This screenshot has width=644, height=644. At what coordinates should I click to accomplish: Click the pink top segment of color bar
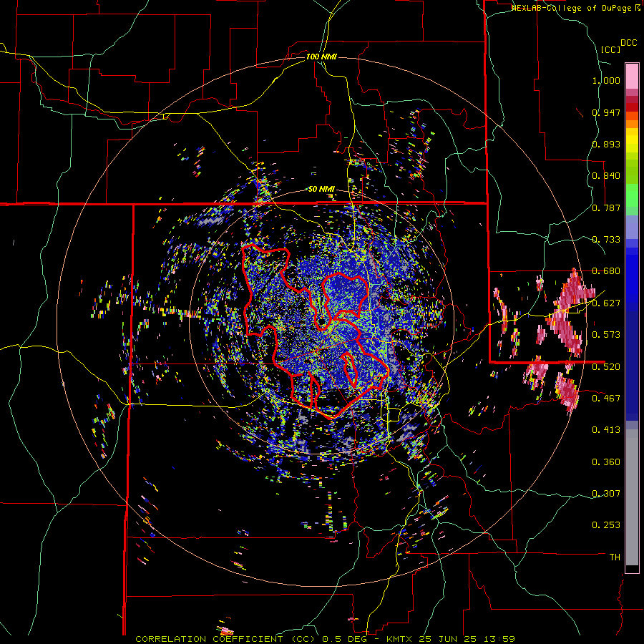[632, 76]
